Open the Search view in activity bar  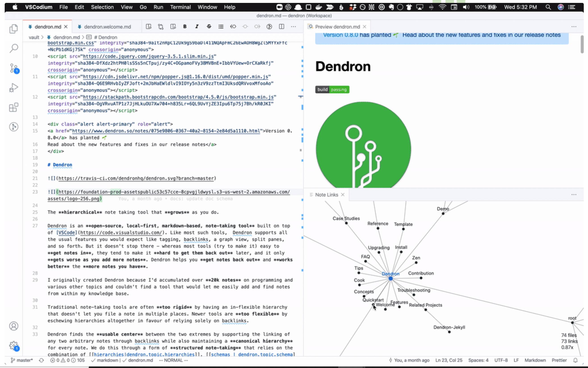(14, 48)
